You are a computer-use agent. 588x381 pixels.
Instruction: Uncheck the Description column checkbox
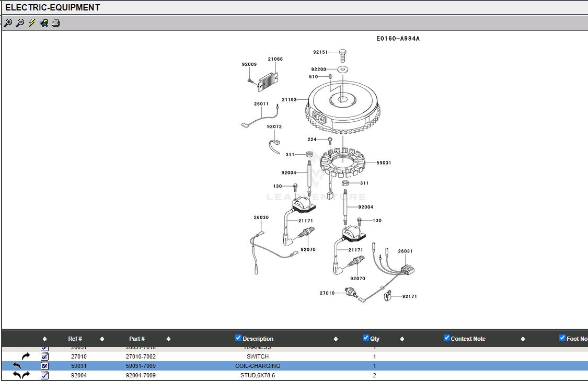click(x=238, y=338)
